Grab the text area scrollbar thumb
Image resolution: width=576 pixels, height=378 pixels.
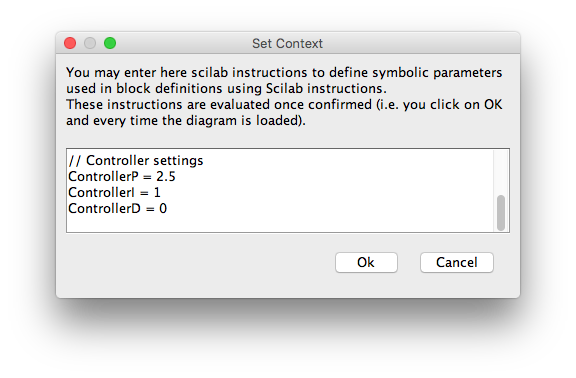pyautogui.click(x=501, y=213)
